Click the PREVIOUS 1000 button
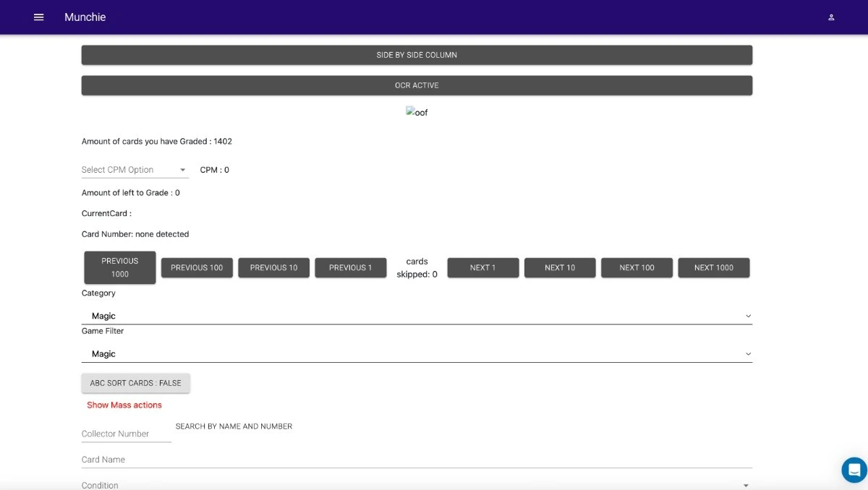This screenshot has width=868, height=490. click(x=119, y=267)
